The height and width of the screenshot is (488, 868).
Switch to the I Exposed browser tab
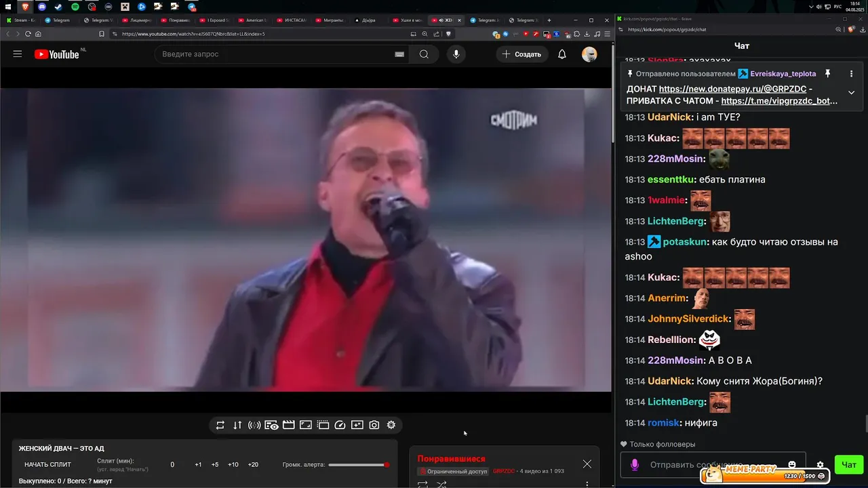tap(213, 20)
